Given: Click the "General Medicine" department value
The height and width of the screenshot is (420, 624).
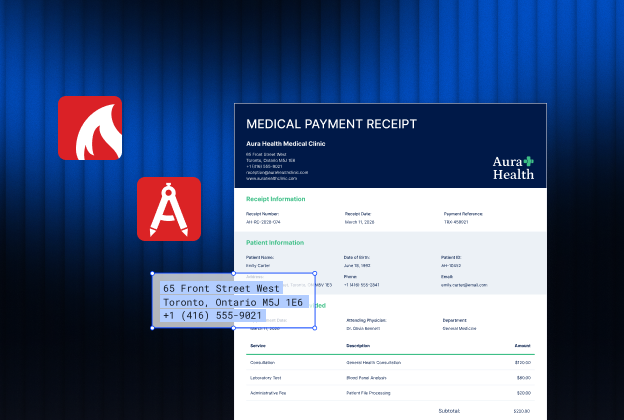Looking at the screenshot, I should [x=459, y=329].
